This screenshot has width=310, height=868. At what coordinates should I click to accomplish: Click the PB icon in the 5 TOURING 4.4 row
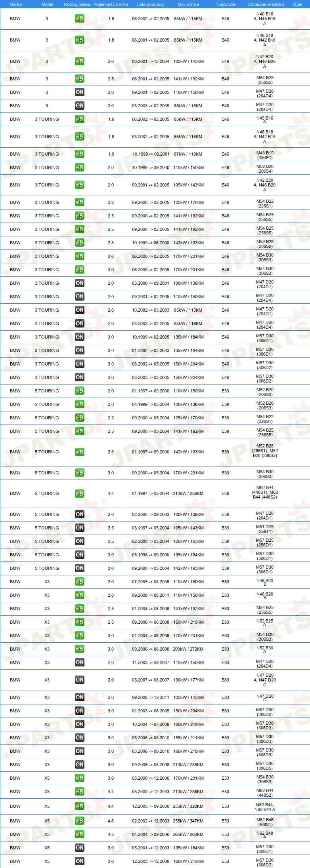79,493
